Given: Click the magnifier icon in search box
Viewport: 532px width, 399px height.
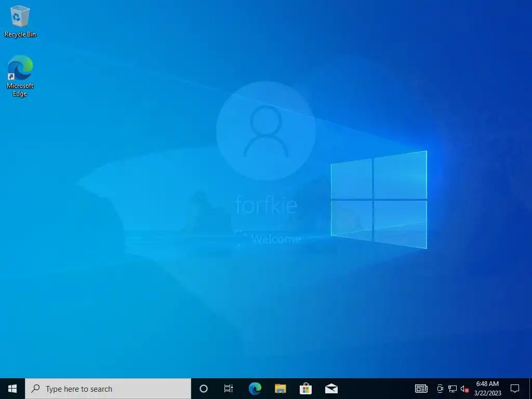Looking at the screenshot, I should click(x=35, y=389).
